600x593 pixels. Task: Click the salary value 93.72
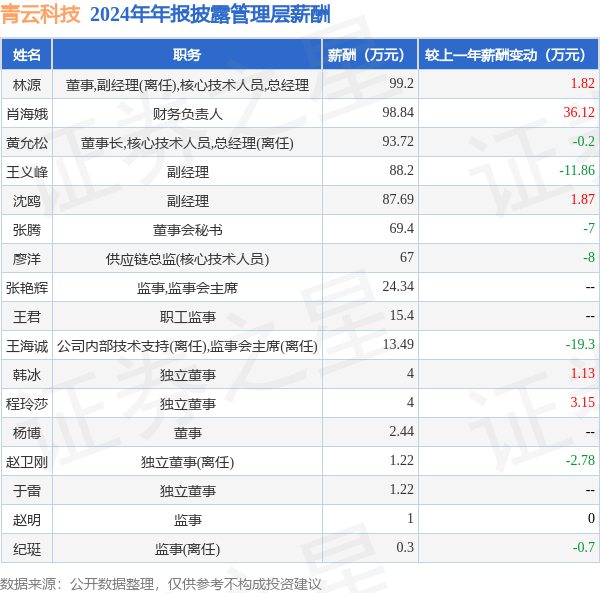(398, 142)
